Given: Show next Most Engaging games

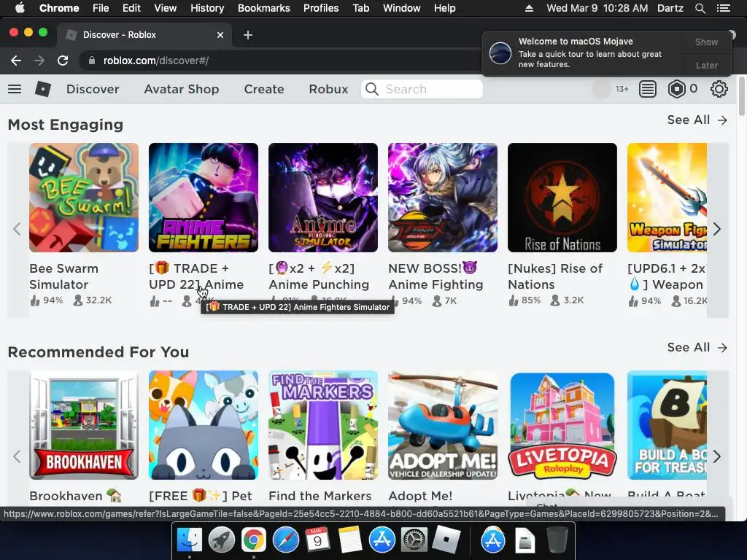Looking at the screenshot, I should pyautogui.click(x=718, y=229).
